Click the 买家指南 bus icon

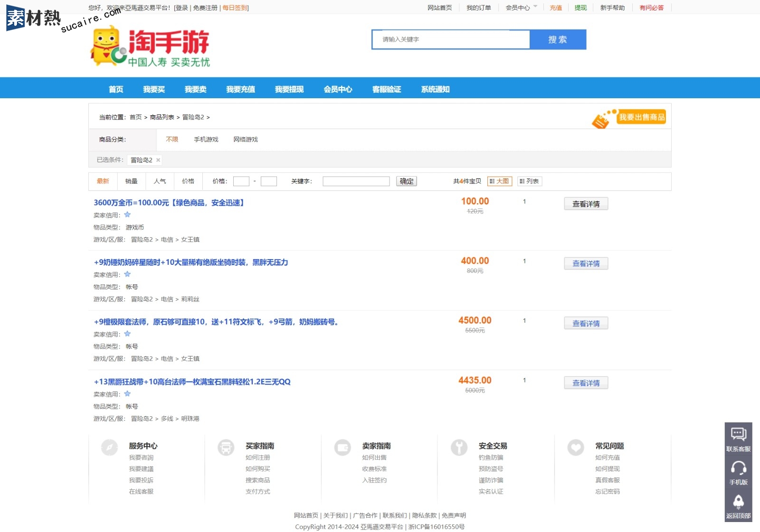coord(226,447)
